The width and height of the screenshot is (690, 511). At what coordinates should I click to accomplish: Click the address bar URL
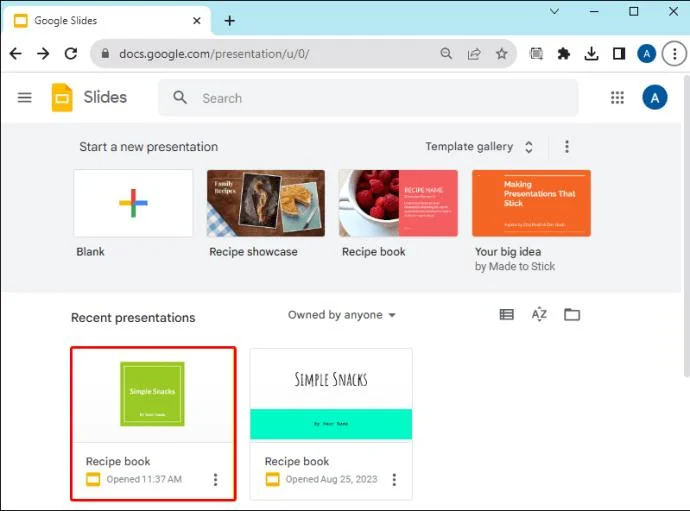coord(214,54)
